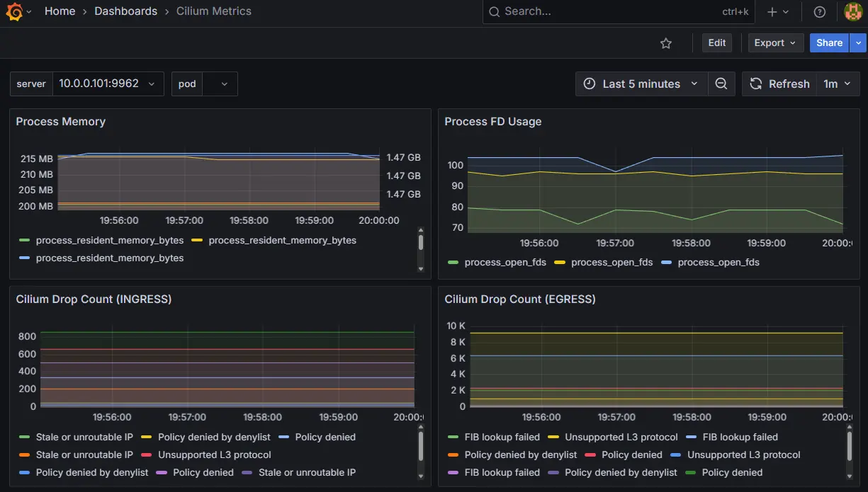Image resolution: width=868 pixels, height=492 pixels.
Task: Open the Cilium Drop Count (INGRESS) panel title
Action: pyautogui.click(x=94, y=299)
